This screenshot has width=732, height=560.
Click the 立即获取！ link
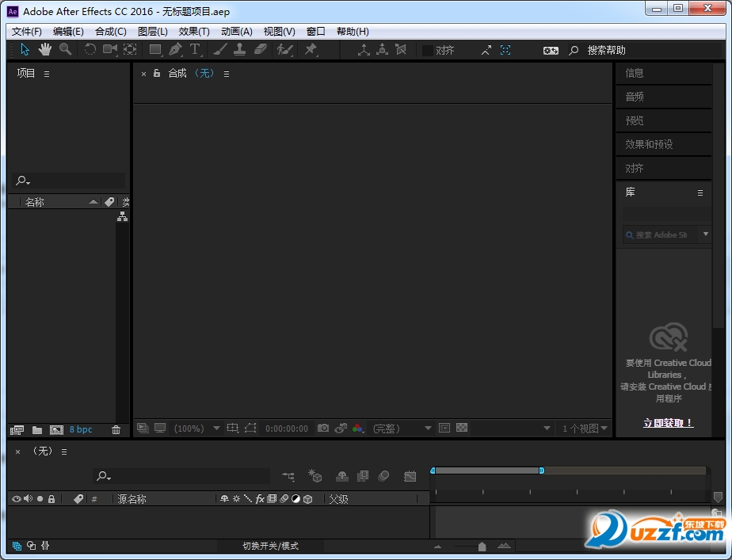(x=669, y=423)
